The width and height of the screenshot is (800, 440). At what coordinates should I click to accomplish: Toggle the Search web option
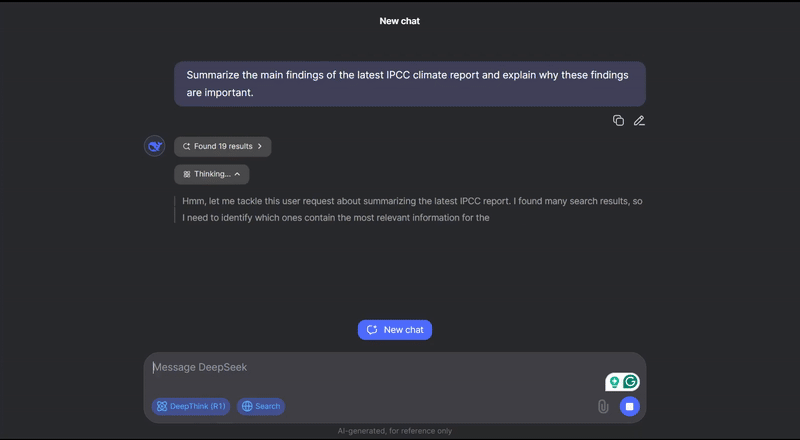click(261, 406)
